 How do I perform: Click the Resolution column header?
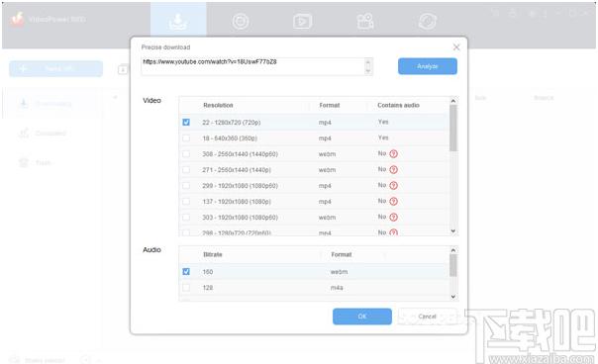[218, 105]
